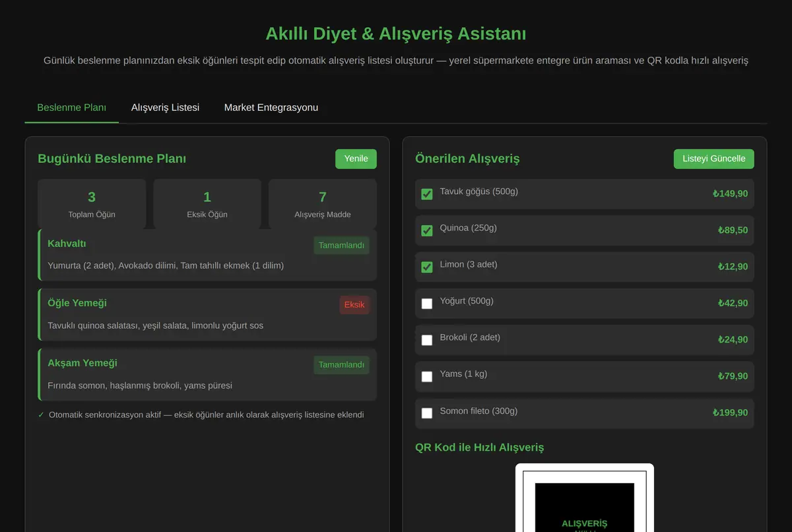Switch to the Beslenme Planı tab

coord(72,107)
